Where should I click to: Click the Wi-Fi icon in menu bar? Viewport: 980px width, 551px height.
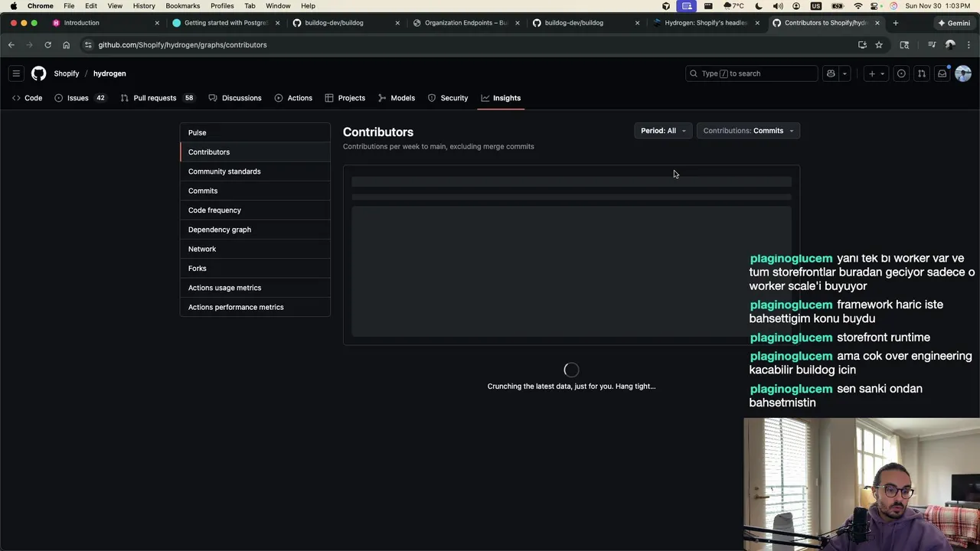pyautogui.click(x=857, y=5)
